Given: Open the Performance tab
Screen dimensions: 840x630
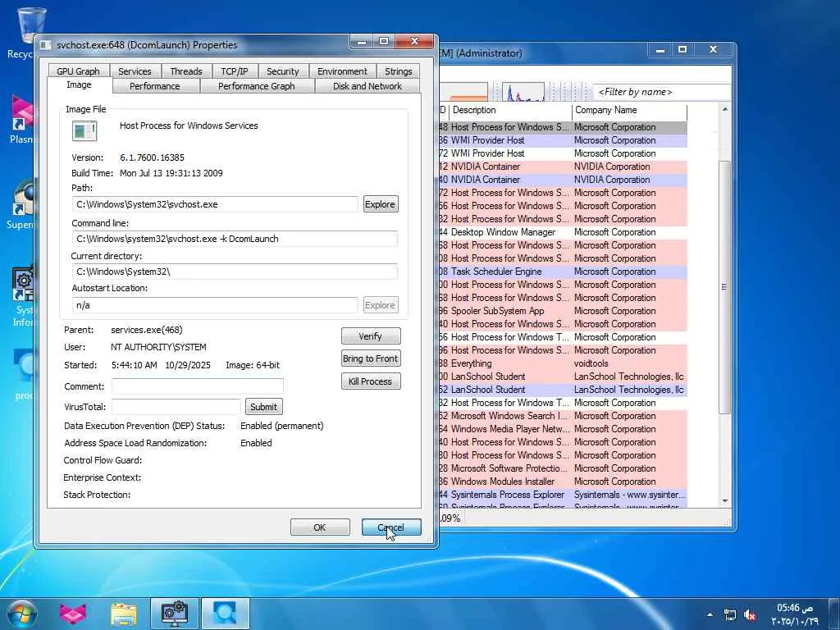Looking at the screenshot, I should [155, 86].
